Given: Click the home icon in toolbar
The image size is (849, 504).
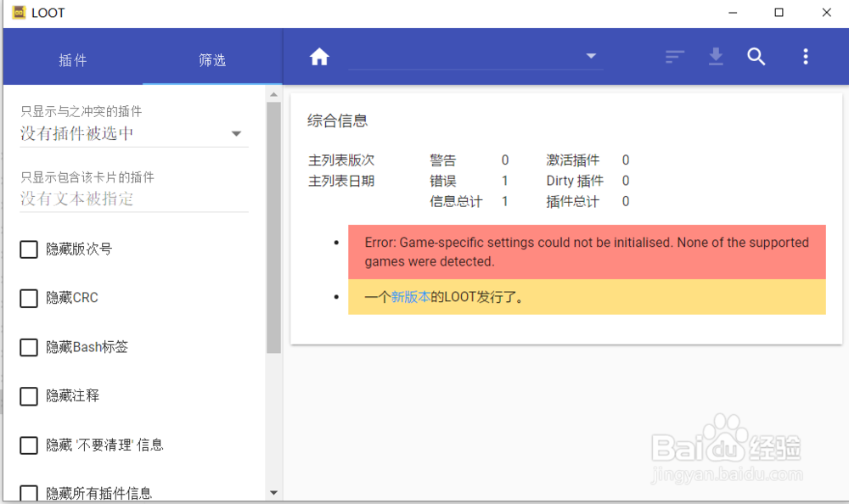Looking at the screenshot, I should 319,57.
